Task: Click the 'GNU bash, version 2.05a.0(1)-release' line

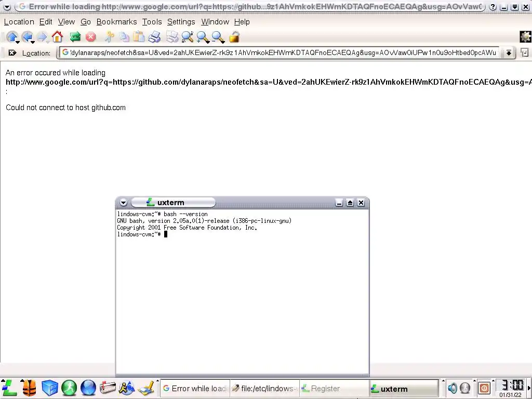Action: pos(204,221)
